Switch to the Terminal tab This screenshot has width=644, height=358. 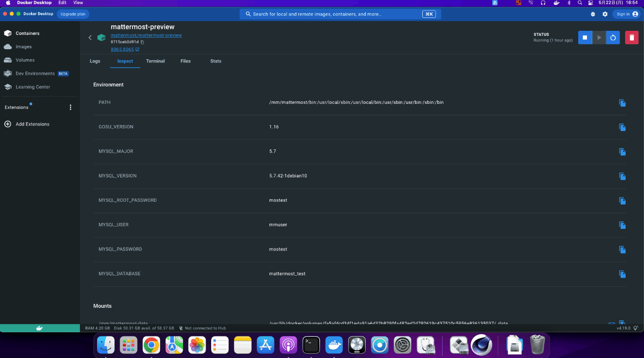click(155, 61)
